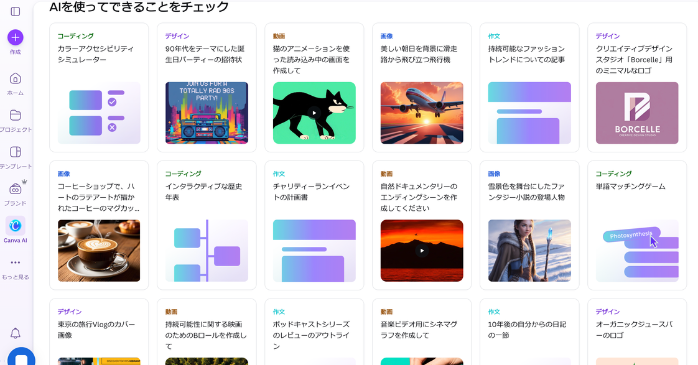
Task: Open charity run plan card illustration
Action: click(314, 251)
